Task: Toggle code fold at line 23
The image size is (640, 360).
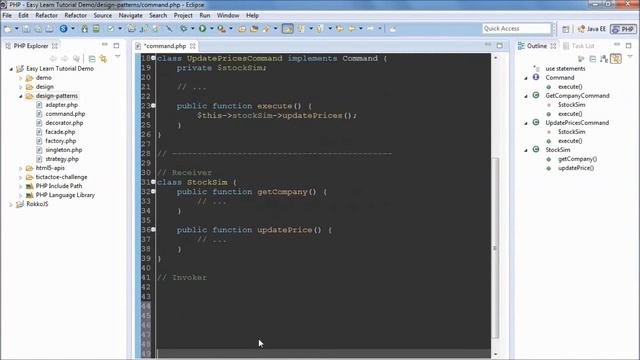Action: click(x=153, y=105)
